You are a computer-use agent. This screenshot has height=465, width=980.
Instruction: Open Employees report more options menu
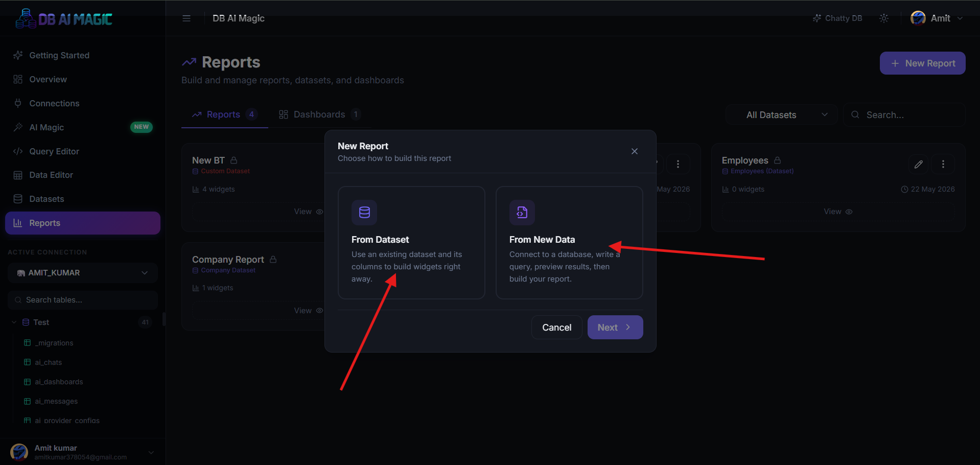[943, 164]
